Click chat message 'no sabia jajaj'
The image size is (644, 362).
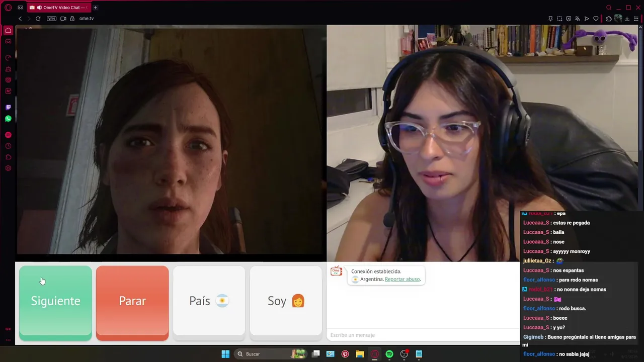[574, 354]
